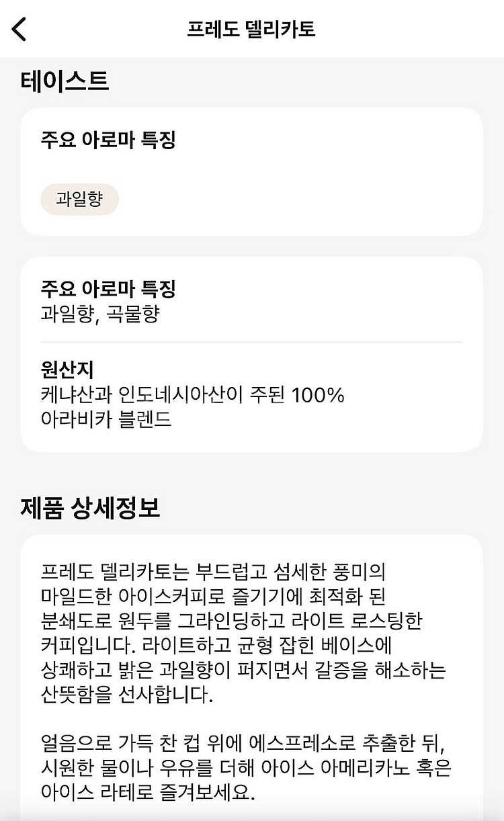Viewport: 504px width, 821px height.
Task: Click the 아이스 라테로 즐겨보세요 line
Action: tap(148, 792)
